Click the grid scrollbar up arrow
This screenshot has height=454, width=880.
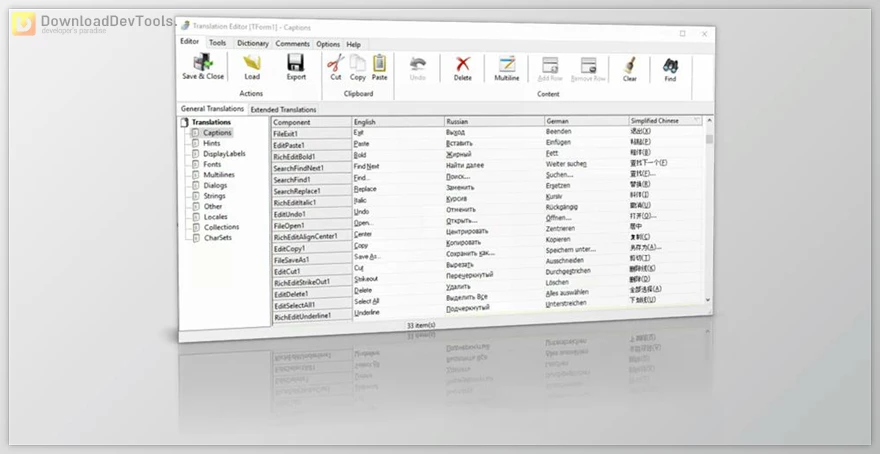coord(709,120)
